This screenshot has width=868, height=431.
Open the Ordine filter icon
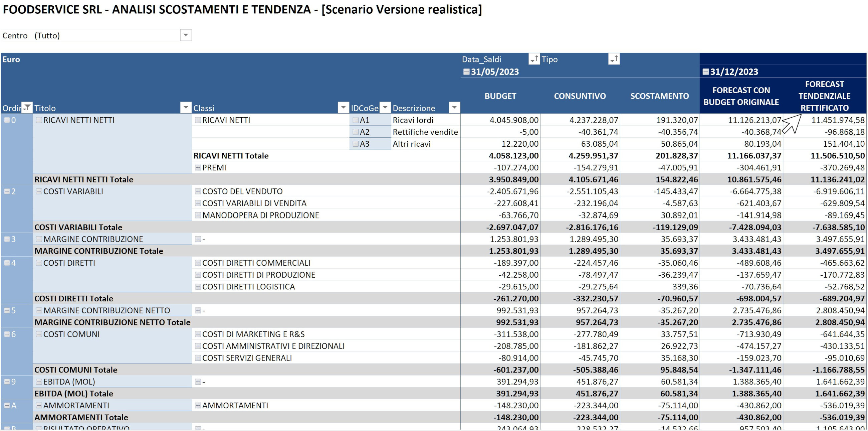27,108
